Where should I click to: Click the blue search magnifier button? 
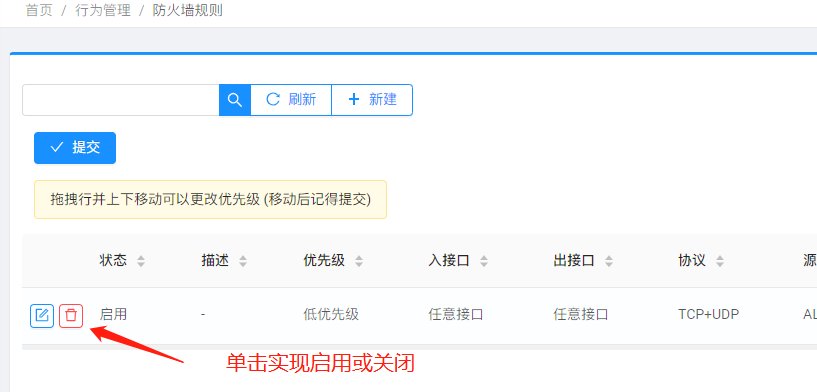click(235, 100)
